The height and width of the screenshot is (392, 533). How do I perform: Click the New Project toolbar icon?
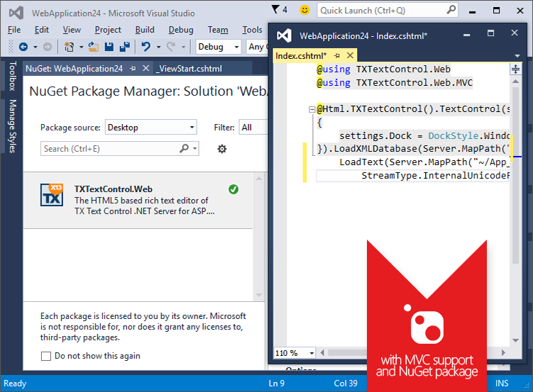pyautogui.click(x=69, y=47)
